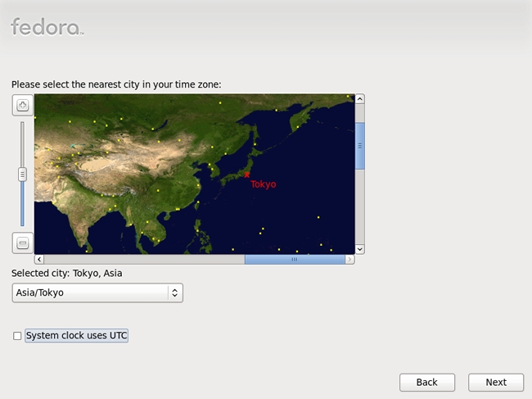Viewport: 532px width, 399px height.
Task: Click the down arrow of the map's vertical scrollbar
Action: click(359, 249)
